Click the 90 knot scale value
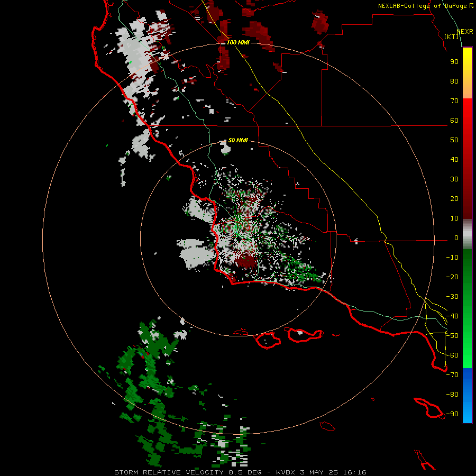Screen dimensions: 476x476 [x=454, y=62]
